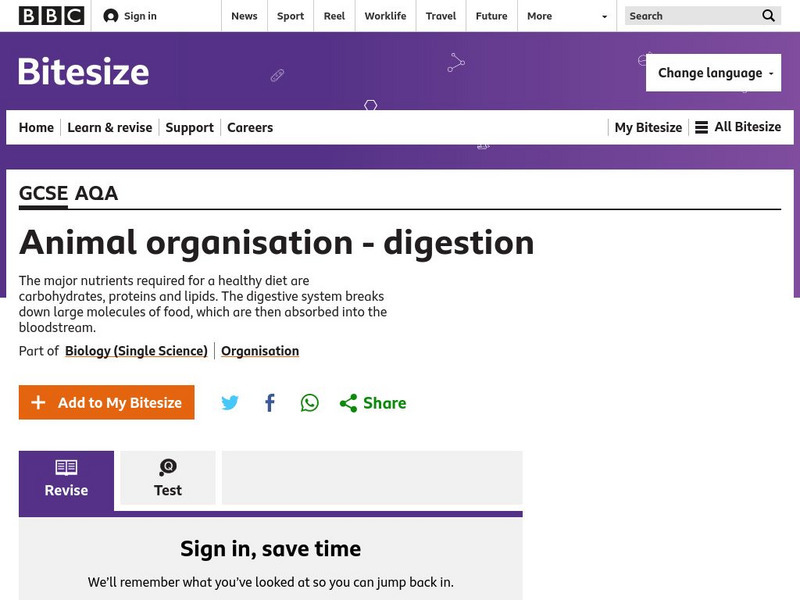Open the Change language dropdown
Screen dimensions: 800x600
713,72
